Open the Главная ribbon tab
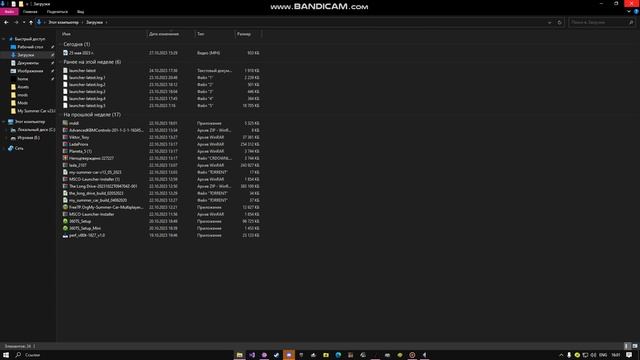The height and width of the screenshot is (360, 640). click(x=30, y=12)
